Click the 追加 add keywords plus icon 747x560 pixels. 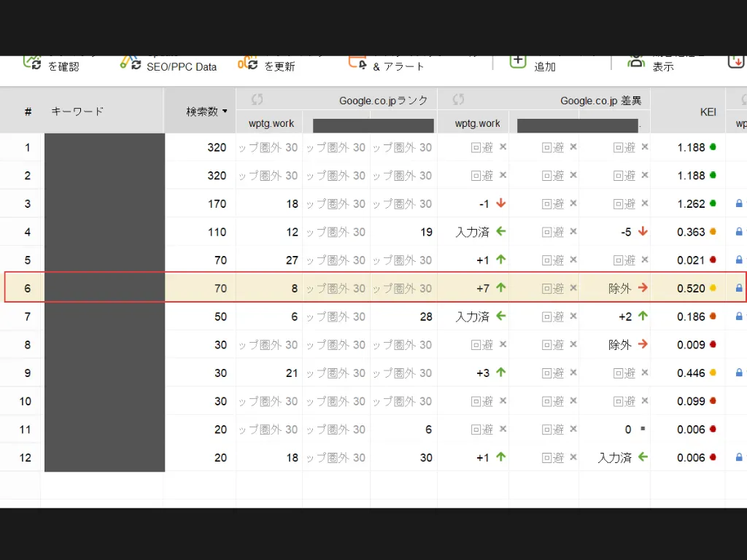click(x=519, y=62)
